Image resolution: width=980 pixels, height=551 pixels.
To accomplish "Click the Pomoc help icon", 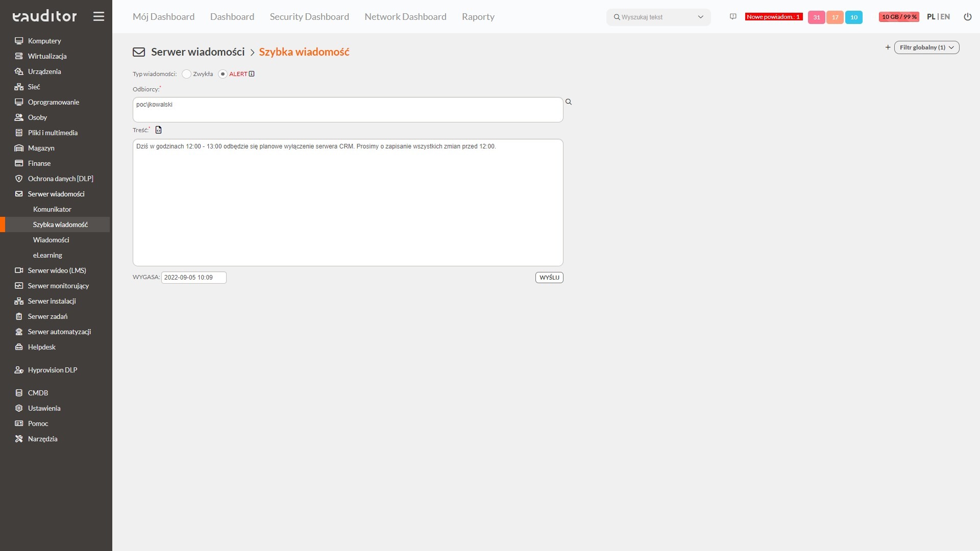I will pos(19,423).
